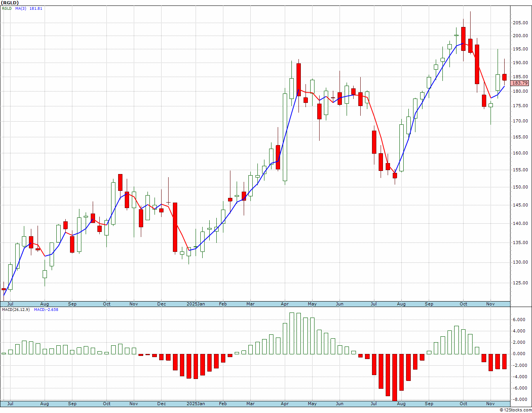Click the 6.000 MACD axis label
Screen dimensions: 532x413
click(519, 320)
